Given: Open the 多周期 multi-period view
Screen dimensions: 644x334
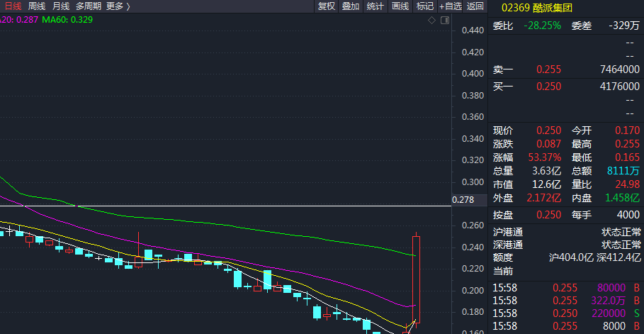Looking at the screenshot, I should 89,6.
